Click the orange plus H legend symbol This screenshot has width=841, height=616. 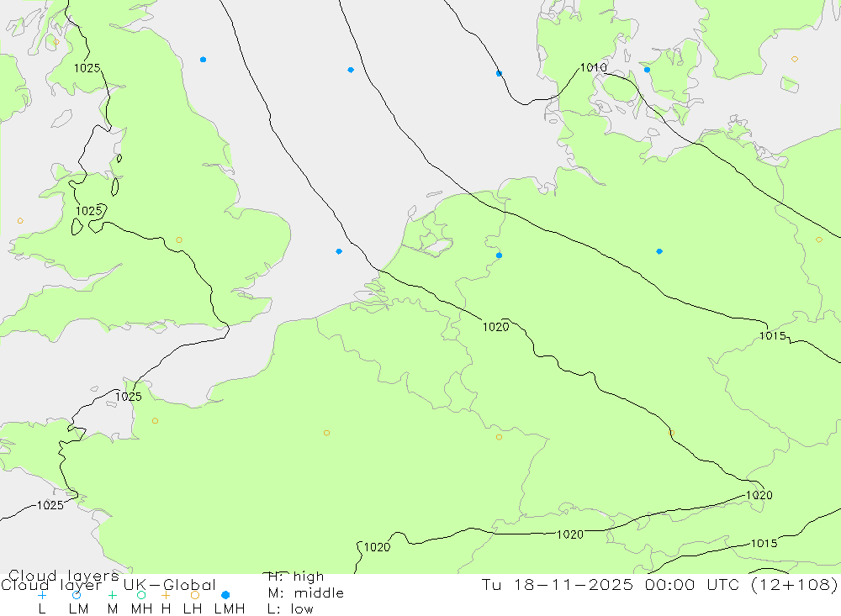(166, 595)
